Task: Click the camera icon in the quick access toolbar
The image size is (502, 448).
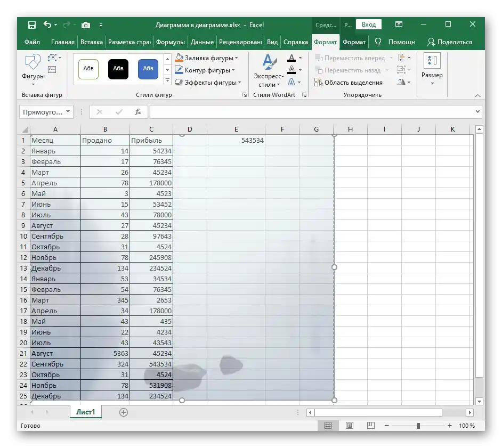Action: tap(85, 25)
